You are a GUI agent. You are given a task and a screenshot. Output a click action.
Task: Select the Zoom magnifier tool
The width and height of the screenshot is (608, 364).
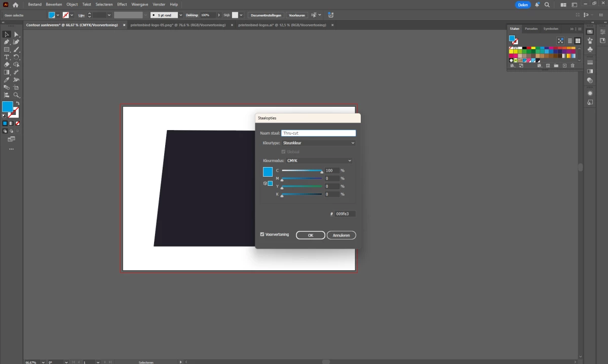coord(16,95)
